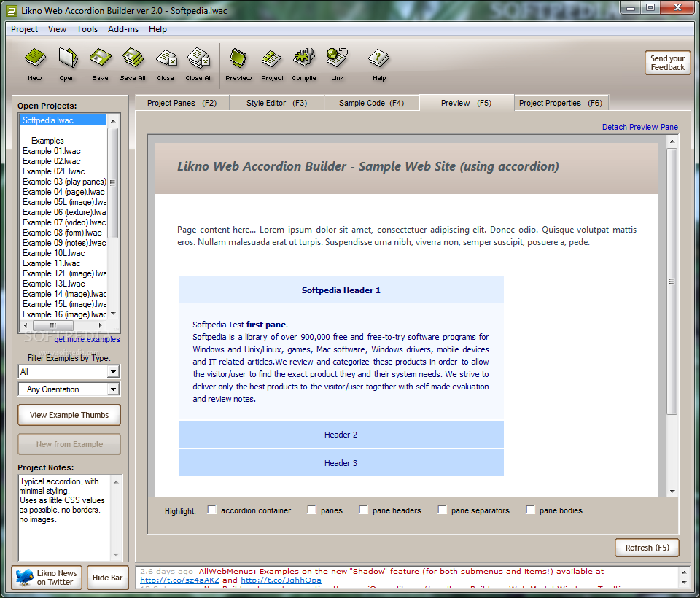Switch to Project Properties (F6) tab

561,103
